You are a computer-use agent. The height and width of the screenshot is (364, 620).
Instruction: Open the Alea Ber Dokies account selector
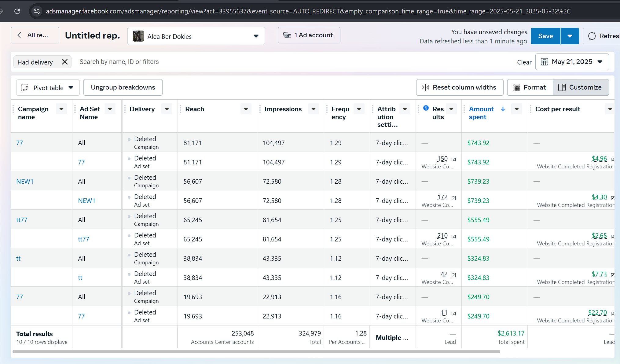click(x=196, y=36)
